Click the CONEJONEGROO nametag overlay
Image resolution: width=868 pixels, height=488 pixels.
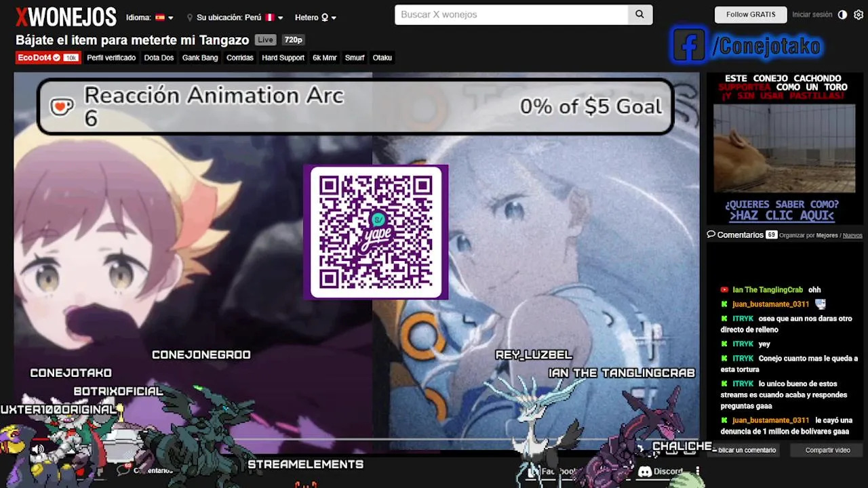201,354
